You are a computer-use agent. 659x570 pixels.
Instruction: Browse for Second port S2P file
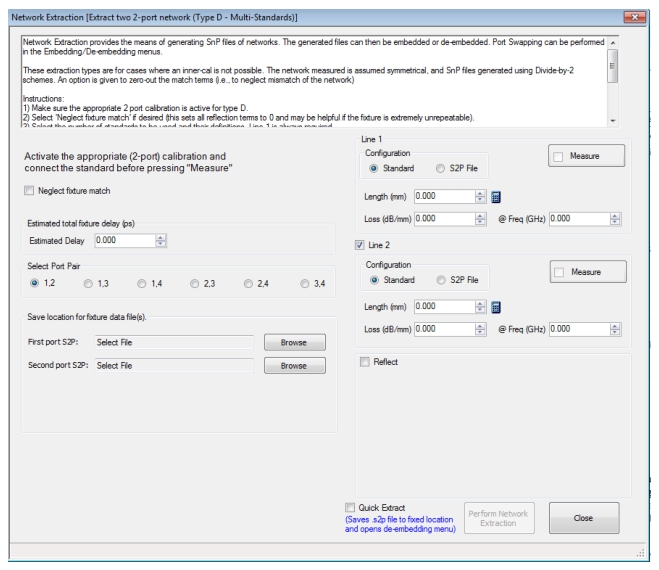click(x=295, y=366)
